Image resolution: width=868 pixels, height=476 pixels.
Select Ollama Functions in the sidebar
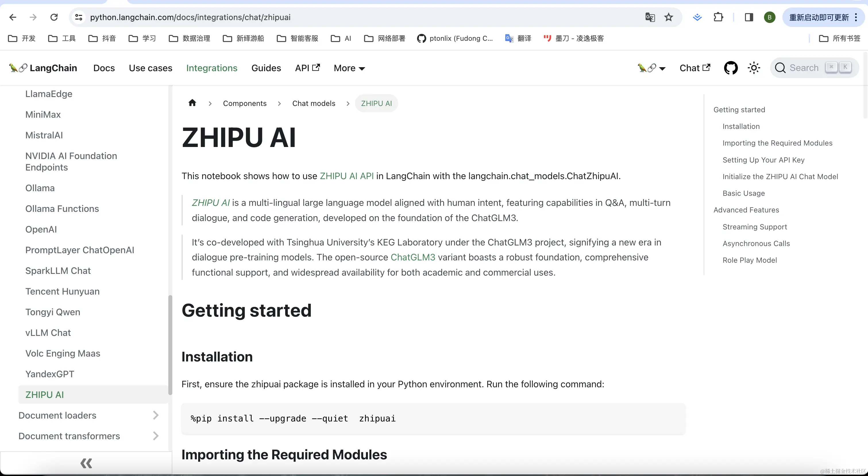[x=62, y=209]
